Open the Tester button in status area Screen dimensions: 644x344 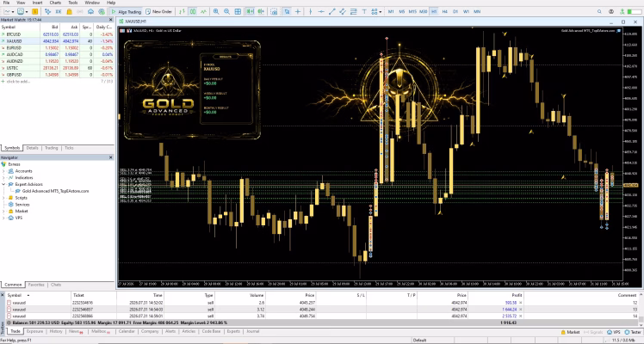coord(633,332)
